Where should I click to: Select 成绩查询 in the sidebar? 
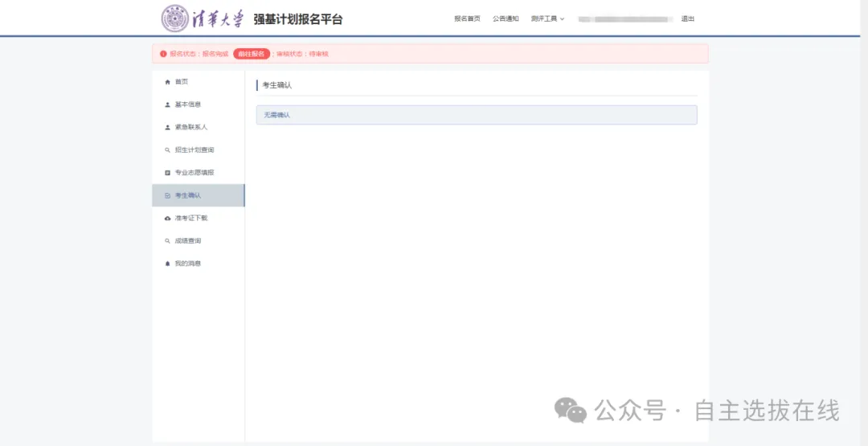click(x=188, y=241)
